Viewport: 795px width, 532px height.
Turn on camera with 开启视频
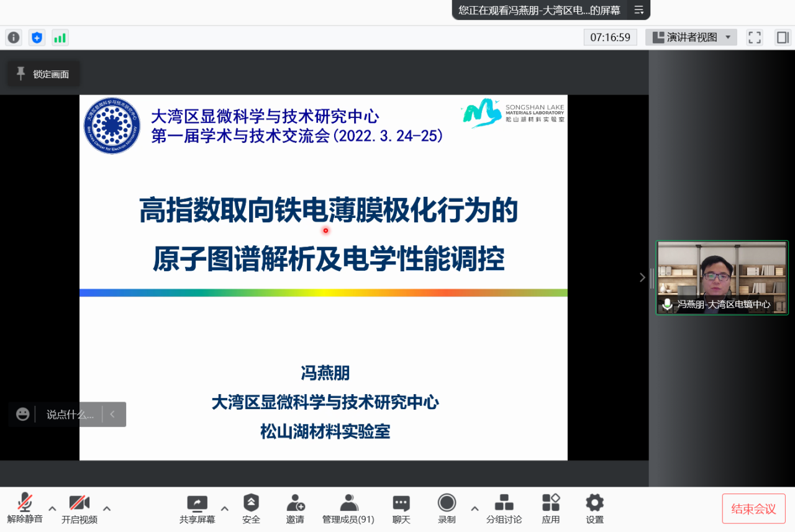tap(79, 508)
